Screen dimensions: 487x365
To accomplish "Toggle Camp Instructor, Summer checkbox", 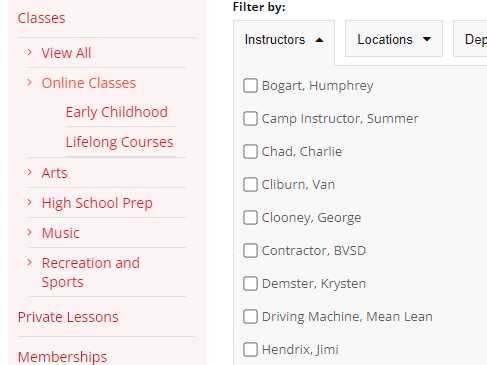I will [x=250, y=119].
